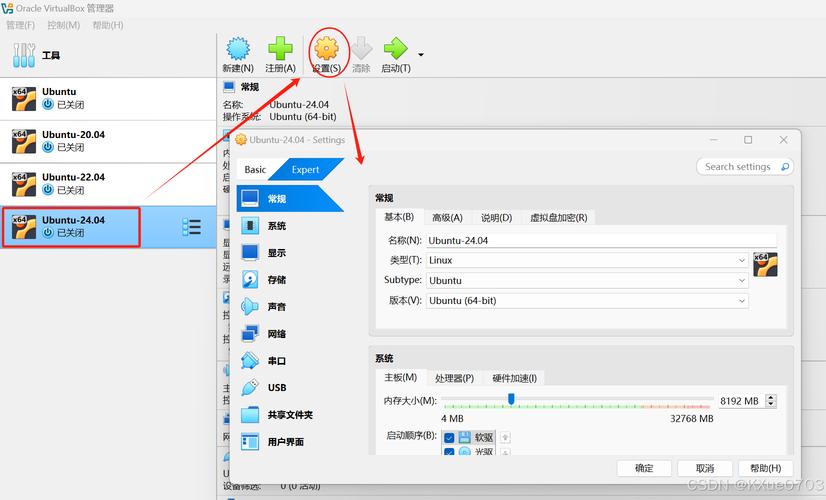826x500 pixels.
Task: Open the Subtype Ubuntu dropdown
Action: [x=587, y=280]
